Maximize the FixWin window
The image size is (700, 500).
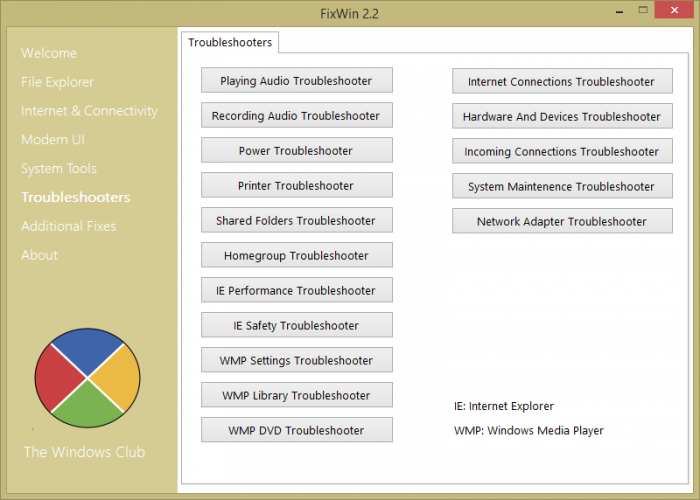(x=643, y=10)
